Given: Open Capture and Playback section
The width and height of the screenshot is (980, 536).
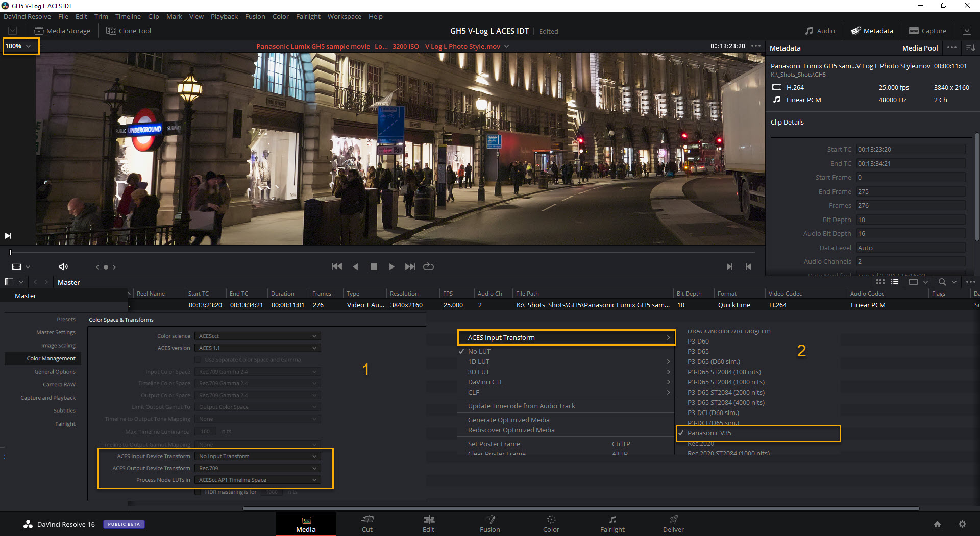Looking at the screenshot, I should coord(48,398).
